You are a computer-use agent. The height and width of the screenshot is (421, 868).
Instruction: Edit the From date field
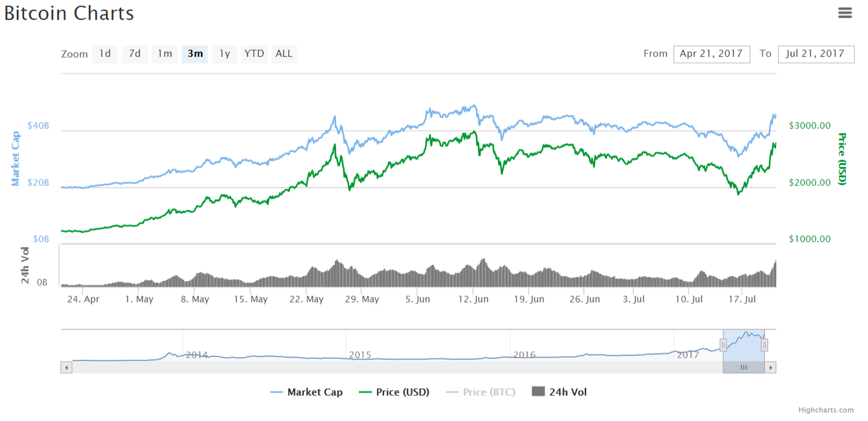click(x=711, y=54)
